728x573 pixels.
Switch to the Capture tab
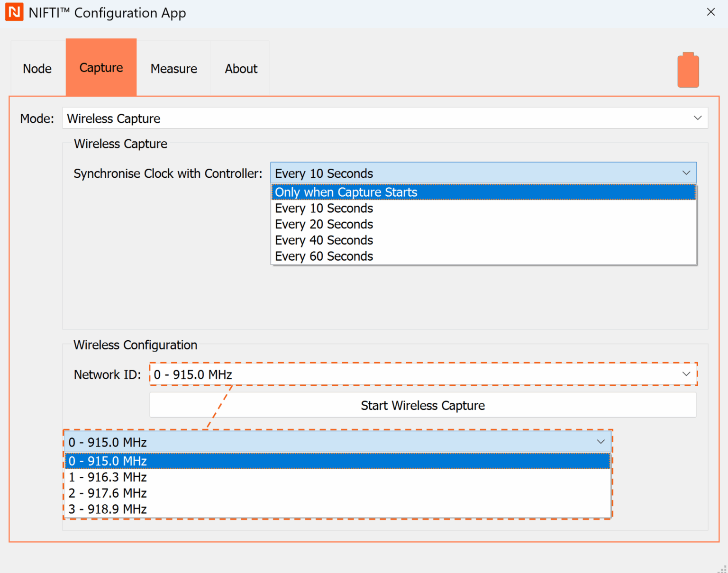101,68
